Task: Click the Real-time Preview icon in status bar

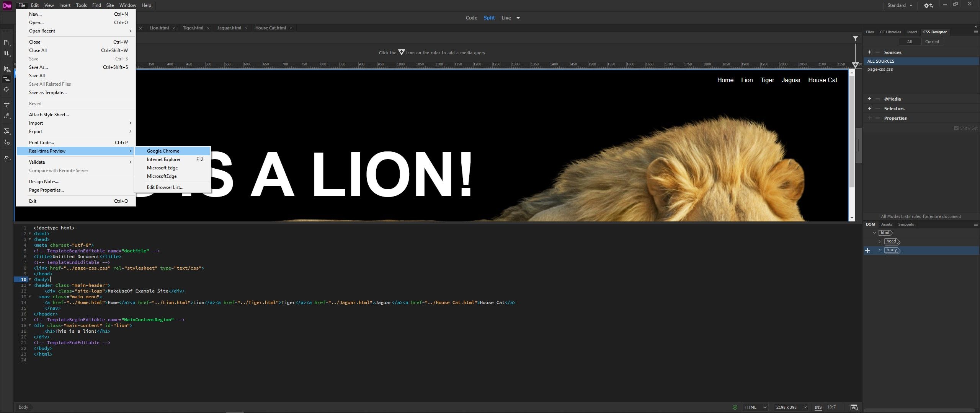Action: click(854, 407)
